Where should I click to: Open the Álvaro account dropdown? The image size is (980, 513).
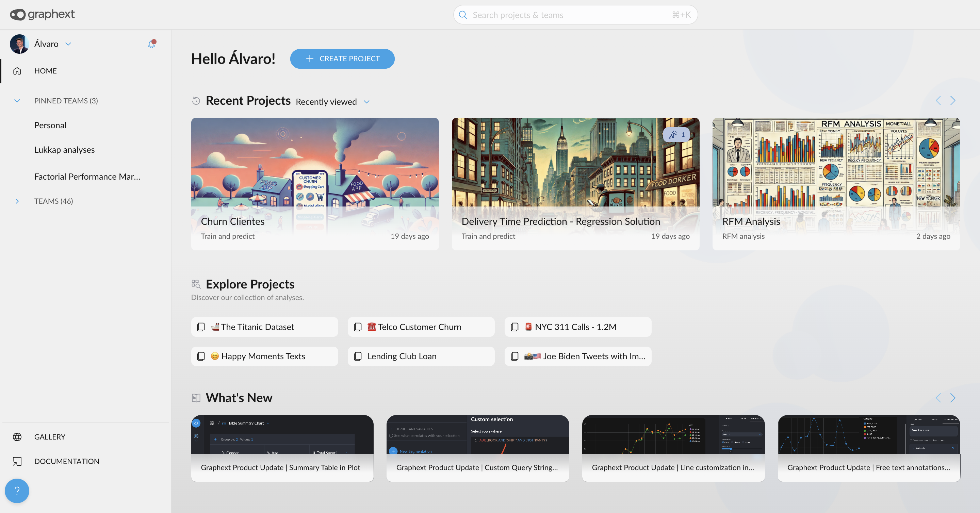[68, 44]
